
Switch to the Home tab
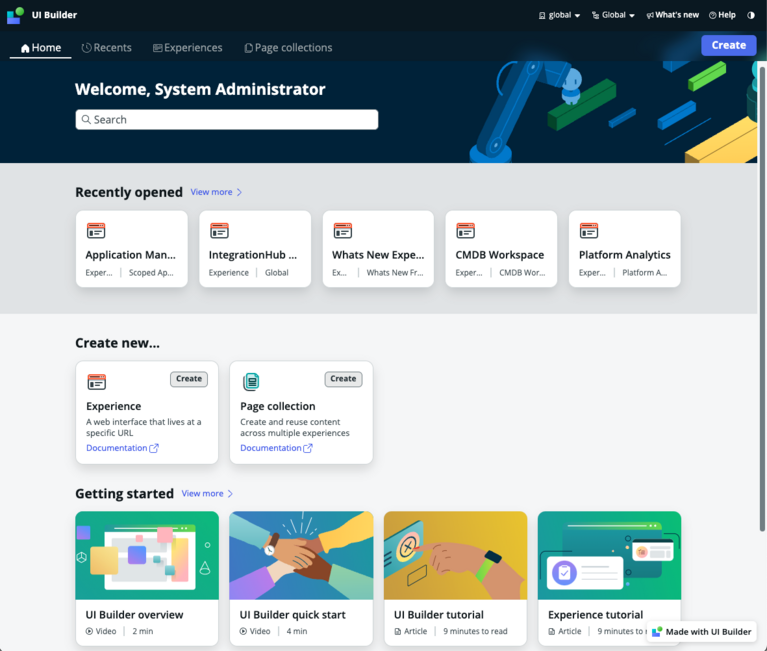(x=41, y=47)
